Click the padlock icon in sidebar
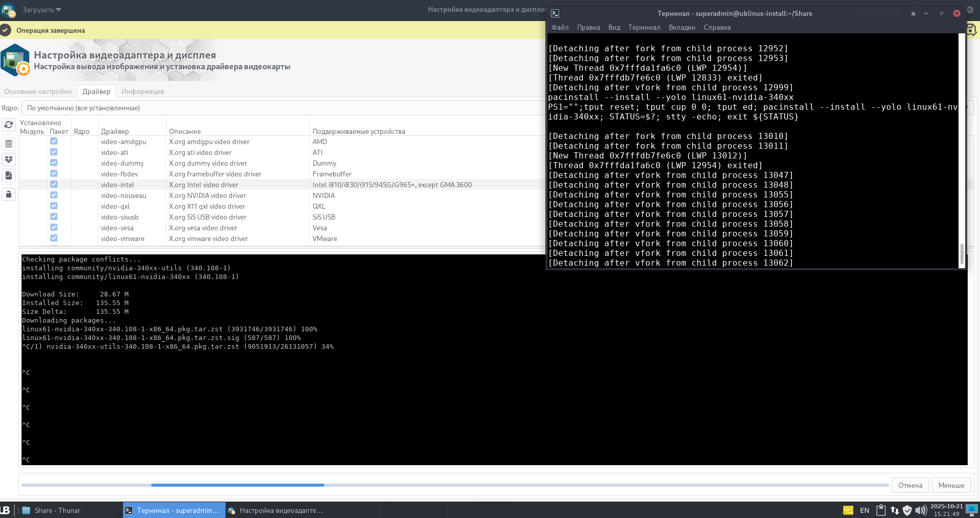Screen dimensions: 980x518 click(9, 194)
